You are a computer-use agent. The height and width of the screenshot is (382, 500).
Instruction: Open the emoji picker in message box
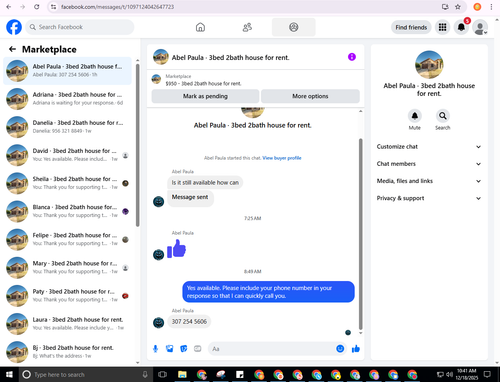tap(340, 349)
